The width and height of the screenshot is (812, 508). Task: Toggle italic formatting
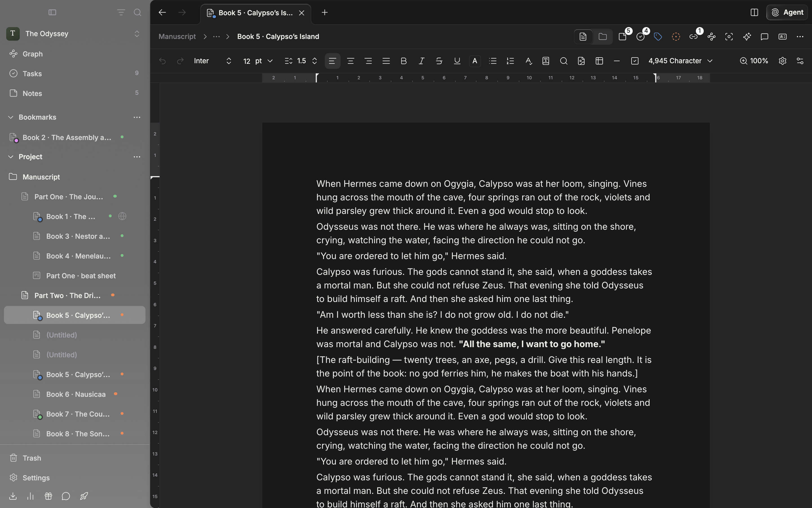click(422, 61)
